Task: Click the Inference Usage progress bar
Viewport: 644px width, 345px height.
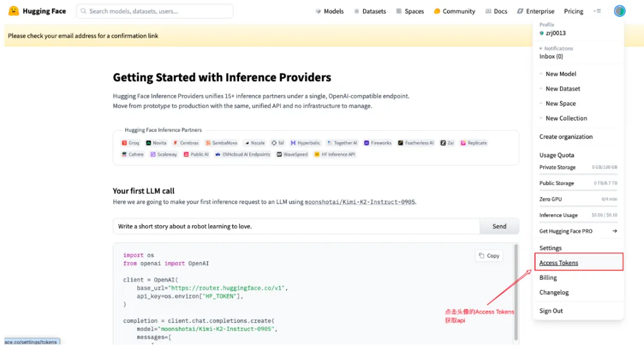Action: 578,221
